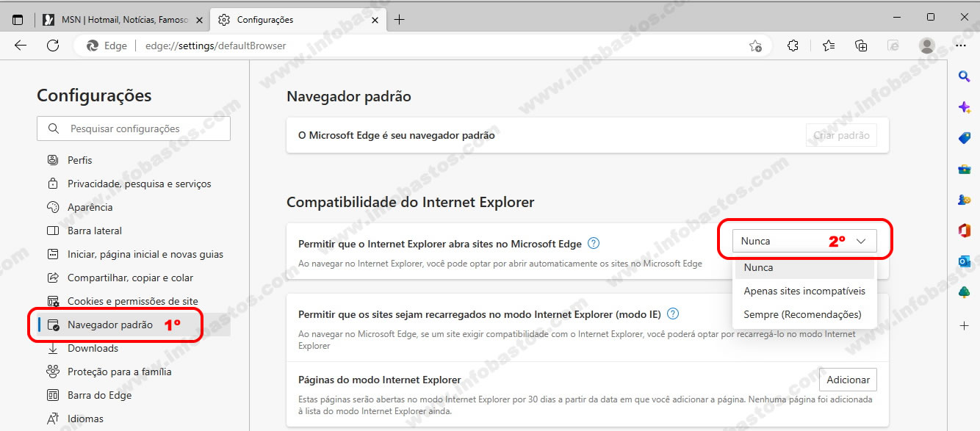Switch to the MSN tab

pyautogui.click(x=123, y=20)
